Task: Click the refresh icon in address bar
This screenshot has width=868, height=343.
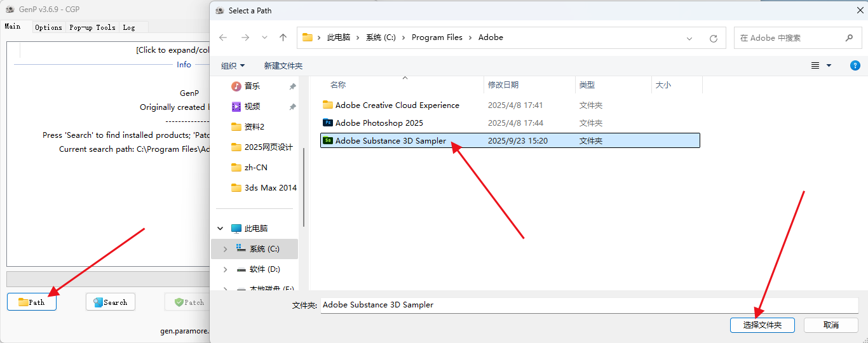Action: [714, 38]
